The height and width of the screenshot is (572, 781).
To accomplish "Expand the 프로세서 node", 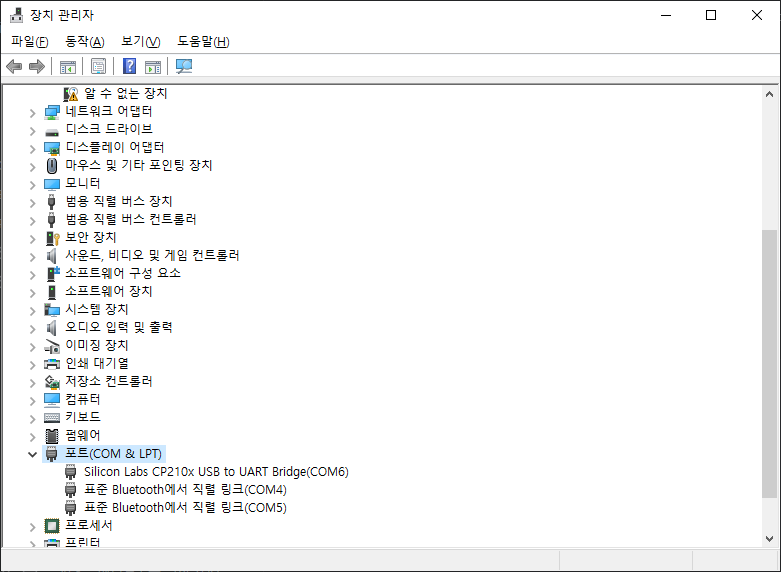I will pos(32,527).
